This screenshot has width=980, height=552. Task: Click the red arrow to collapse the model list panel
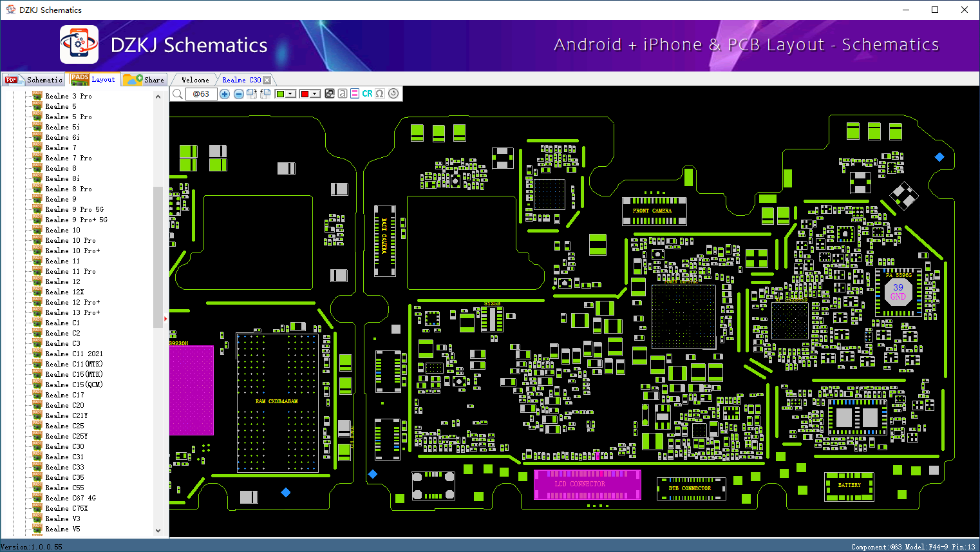pos(165,318)
